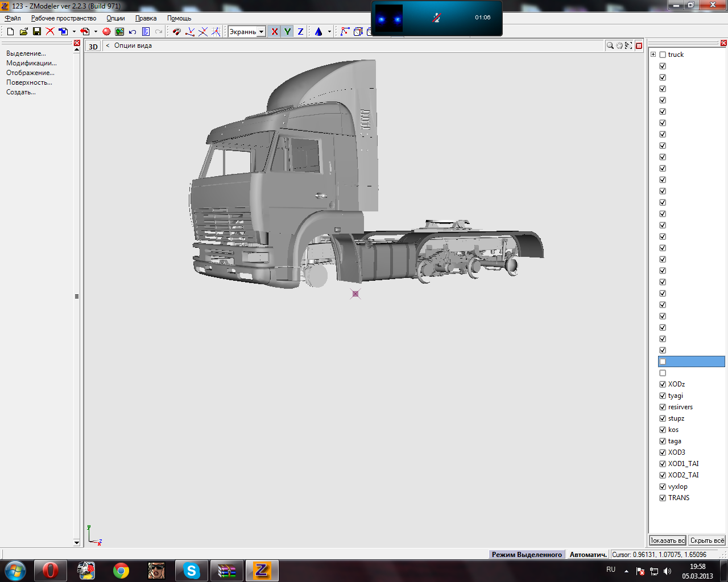Image resolution: width=728 pixels, height=582 pixels.
Task: Click the magnet snap icon
Action: coord(176,32)
